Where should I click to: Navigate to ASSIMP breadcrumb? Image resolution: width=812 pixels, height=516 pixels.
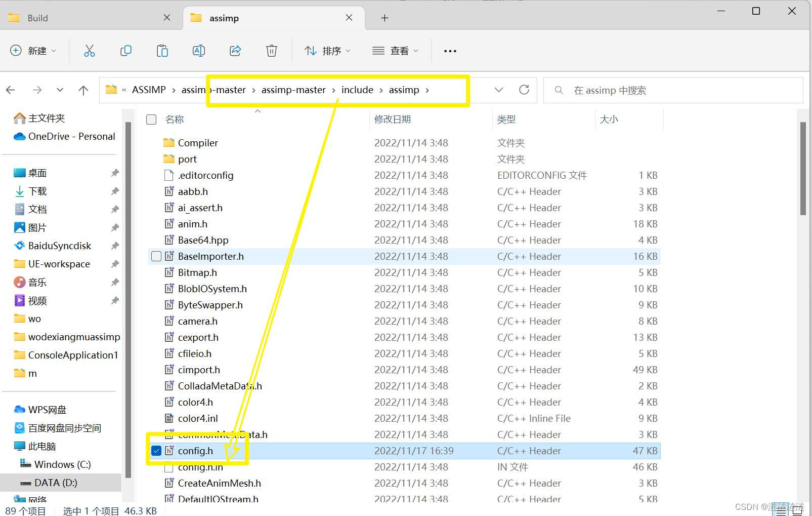click(149, 90)
